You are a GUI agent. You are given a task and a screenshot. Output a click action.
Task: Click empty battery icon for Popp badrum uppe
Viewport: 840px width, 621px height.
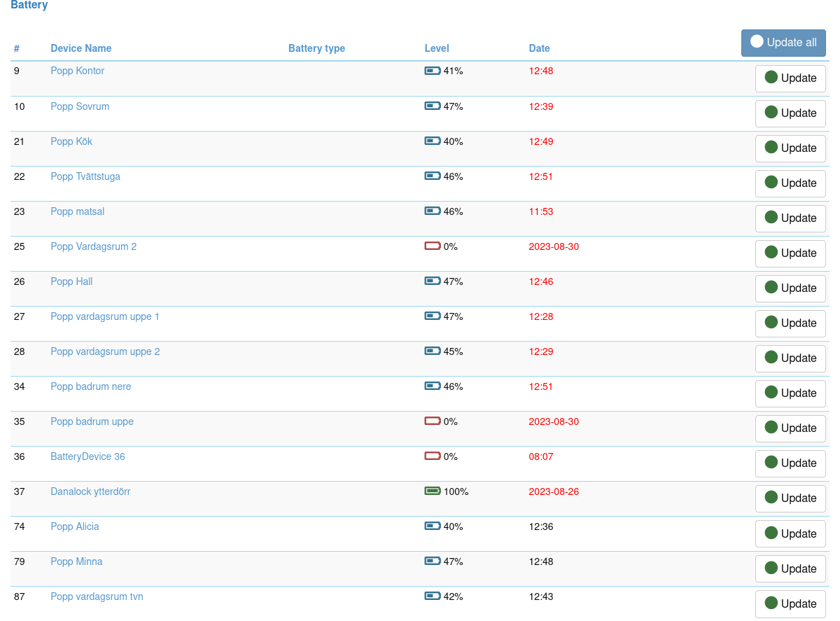[433, 421]
